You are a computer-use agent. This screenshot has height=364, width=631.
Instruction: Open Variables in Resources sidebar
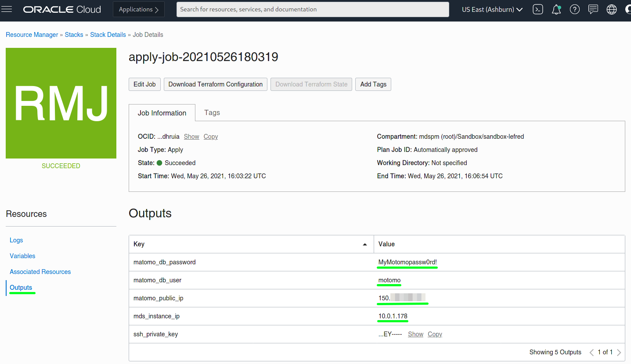[x=22, y=256]
